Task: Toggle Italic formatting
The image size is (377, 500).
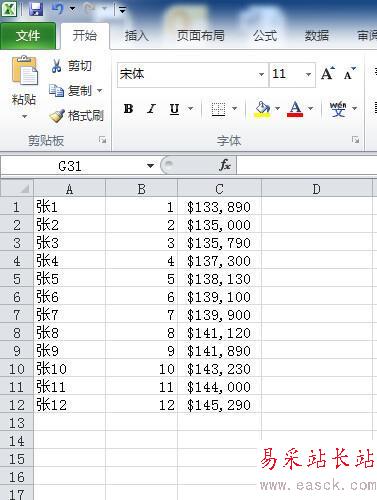Action: (x=151, y=109)
